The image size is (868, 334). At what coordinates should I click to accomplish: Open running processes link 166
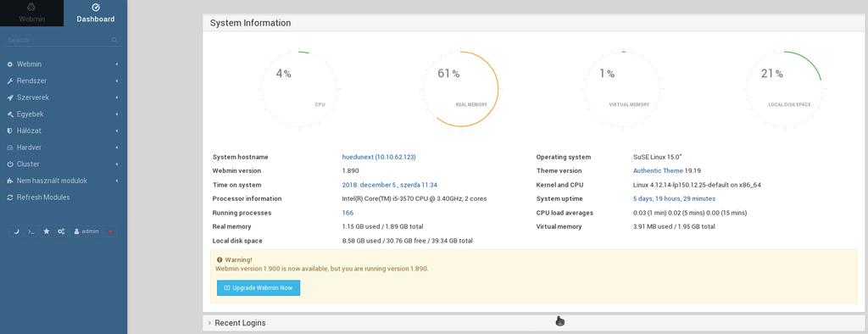click(348, 213)
